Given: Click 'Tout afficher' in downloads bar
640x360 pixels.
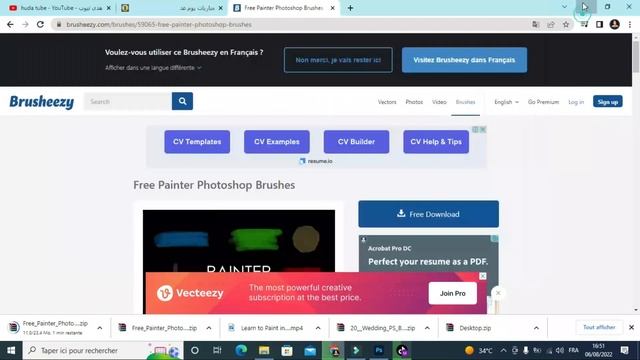Looking at the screenshot, I should 599,327.
